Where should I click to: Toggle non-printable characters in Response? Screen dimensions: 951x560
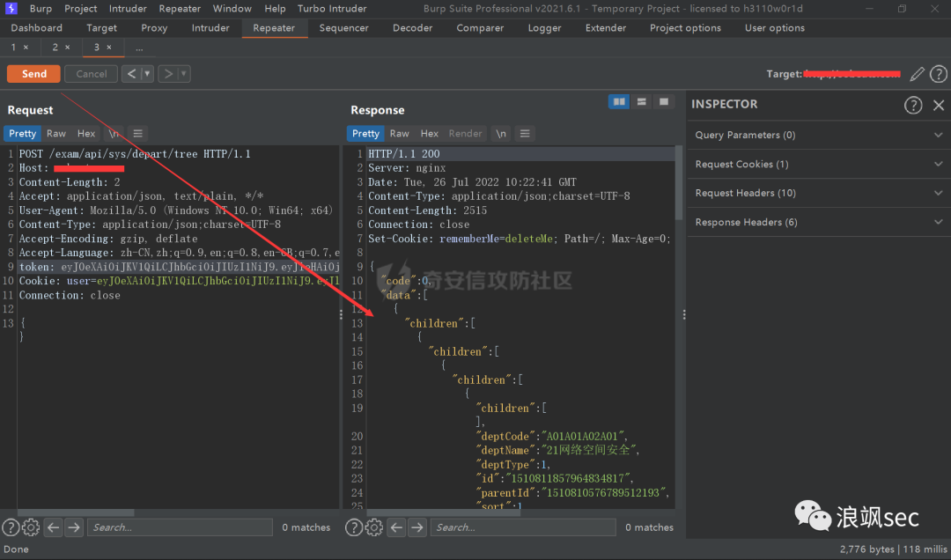[x=501, y=134]
